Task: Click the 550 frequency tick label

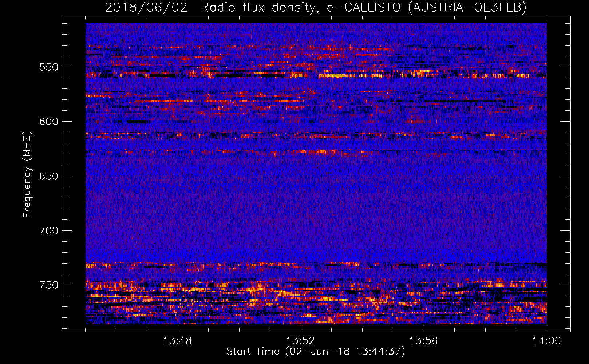Action: (49, 67)
